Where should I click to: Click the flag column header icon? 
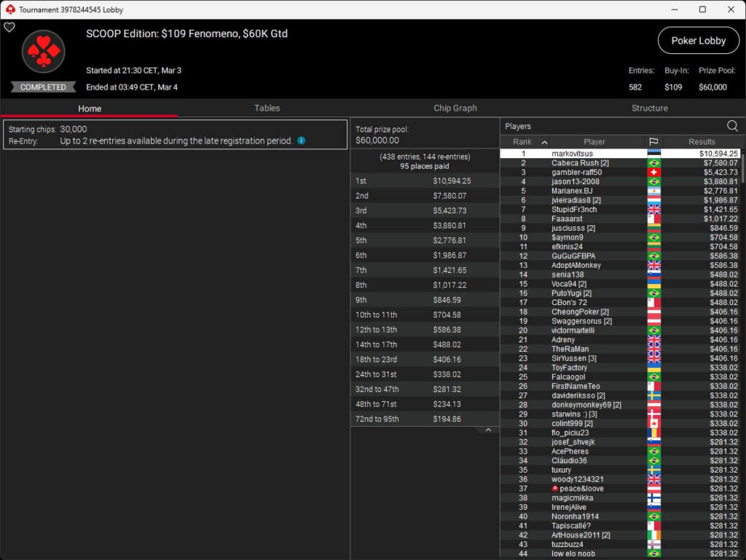(653, 142)
